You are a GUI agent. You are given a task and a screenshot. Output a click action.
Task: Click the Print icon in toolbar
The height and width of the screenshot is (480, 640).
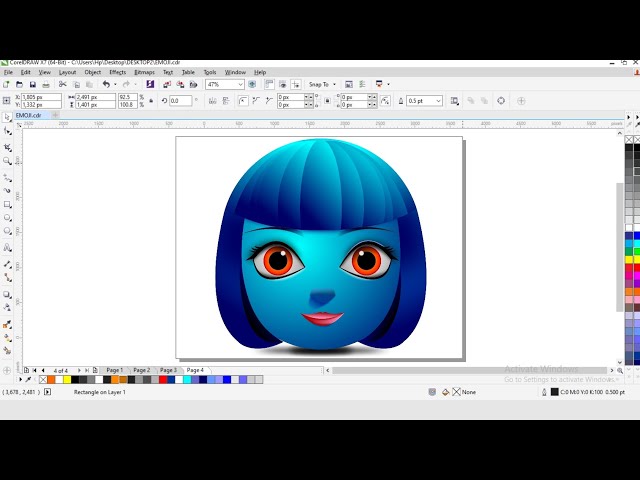tap(46, 84)
